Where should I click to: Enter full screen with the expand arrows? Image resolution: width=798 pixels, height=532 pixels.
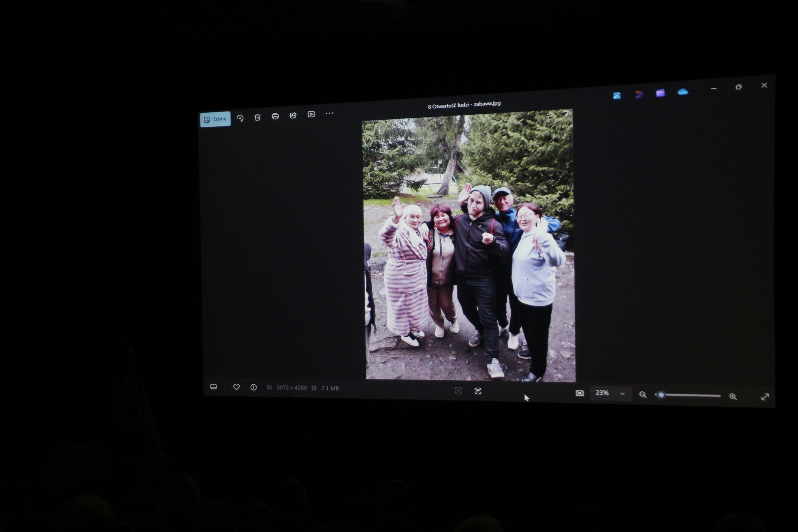765,397
